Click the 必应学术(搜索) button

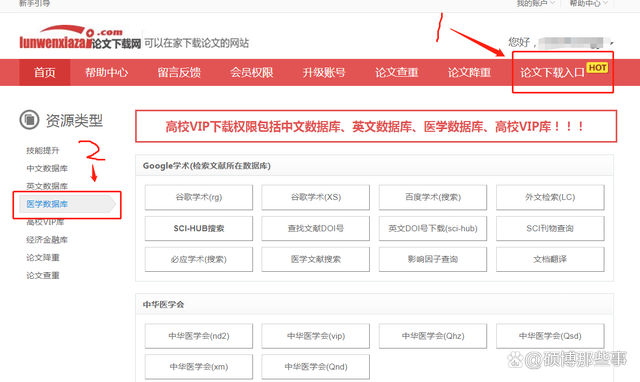point(199,259)
